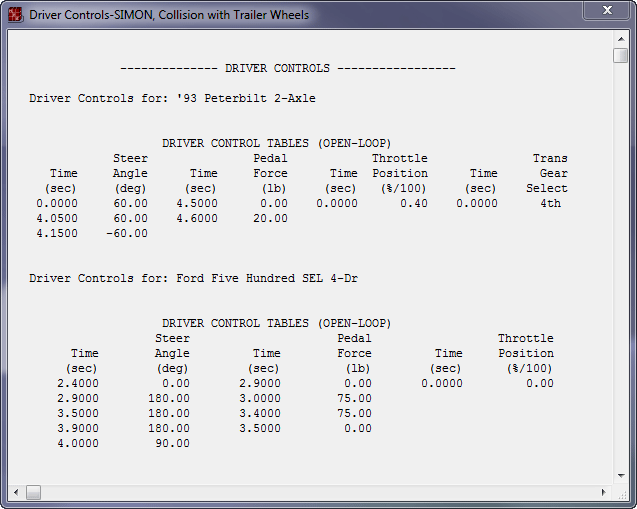Click the 90.00 steer angle value
The height and width of the screenshot is (509, 637).
(x=172, y=444)
